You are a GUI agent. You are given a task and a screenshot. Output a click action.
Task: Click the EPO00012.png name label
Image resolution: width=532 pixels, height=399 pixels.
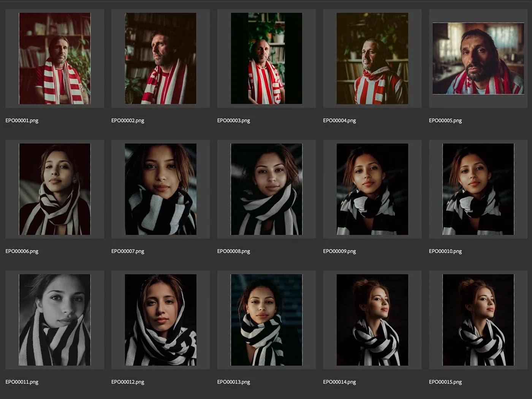128,382
